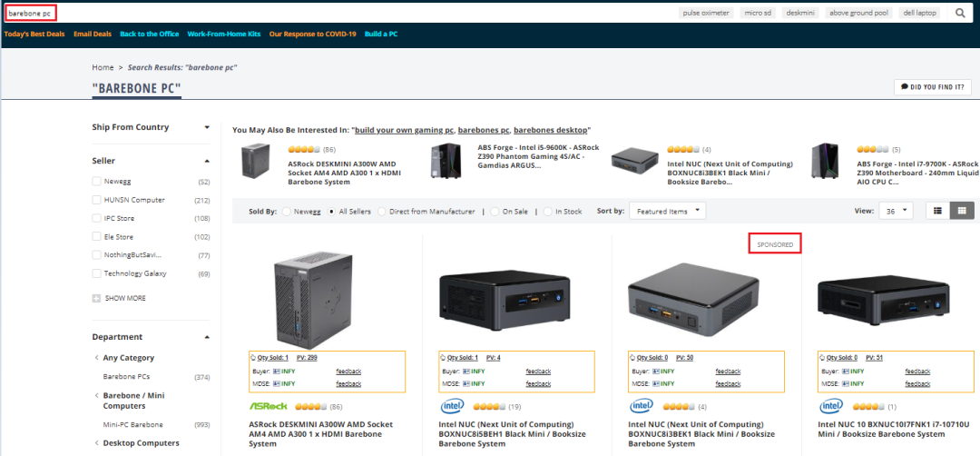
Task: Open "barebones desktop" suggested search link
Action: 551,130
